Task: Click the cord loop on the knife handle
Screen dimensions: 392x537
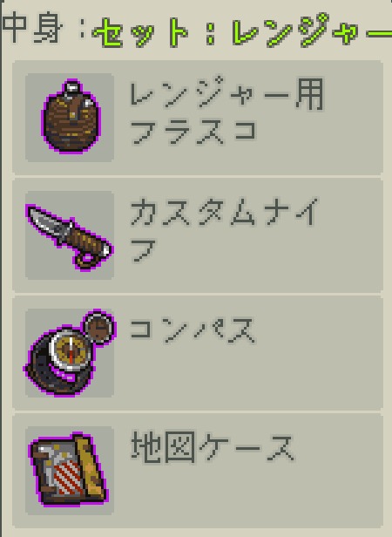Action: coord(86,262)
